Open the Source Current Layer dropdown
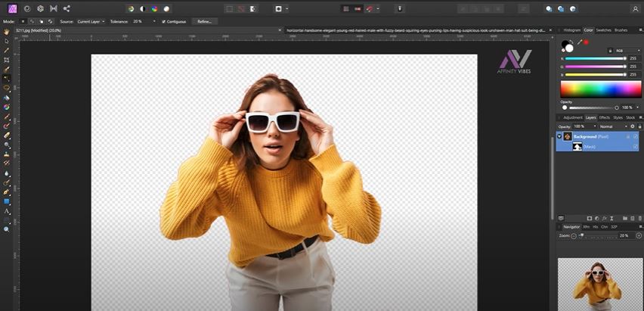 click(91, 21)
